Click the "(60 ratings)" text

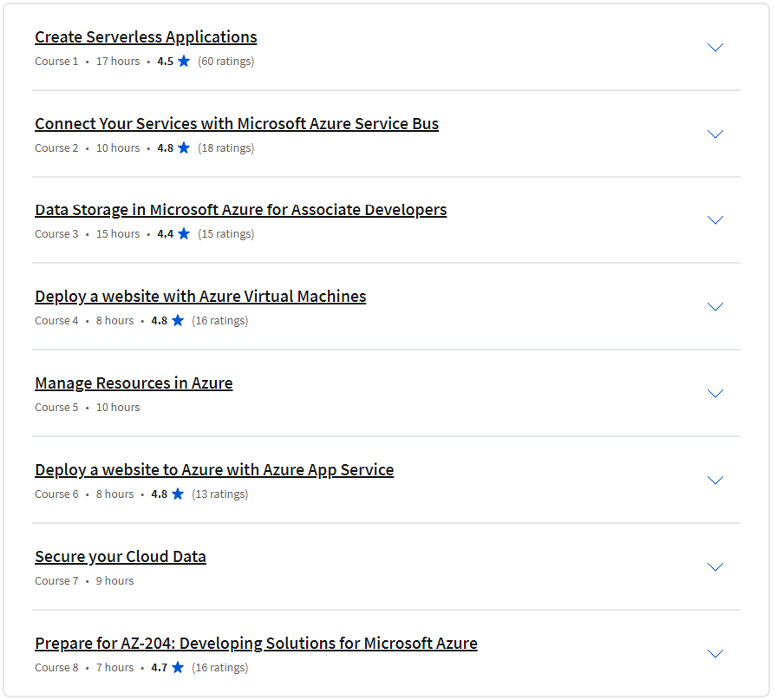[226, 62]
